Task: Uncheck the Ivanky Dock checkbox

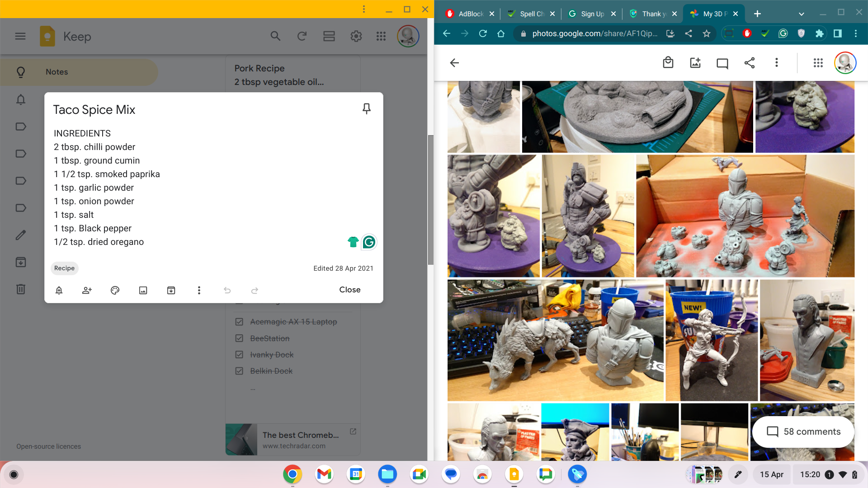Action: point(239,355)
